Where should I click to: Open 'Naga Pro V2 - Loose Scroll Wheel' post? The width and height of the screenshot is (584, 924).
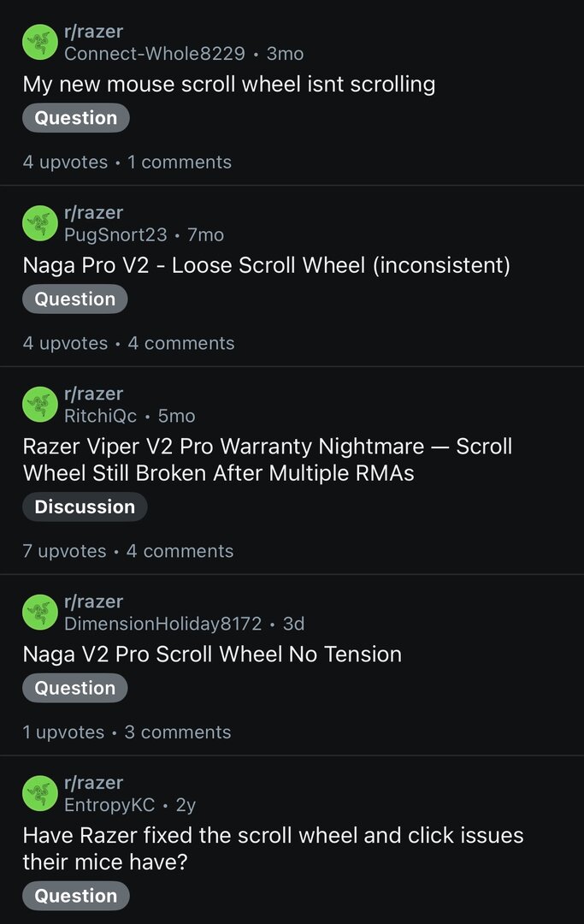coord(266,265)
